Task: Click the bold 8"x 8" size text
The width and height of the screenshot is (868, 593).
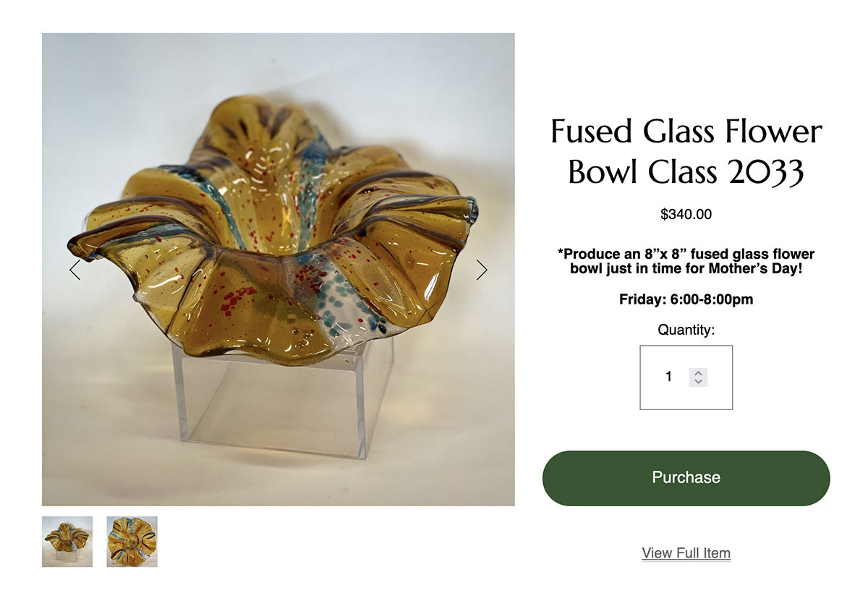Action: point(639,255)
